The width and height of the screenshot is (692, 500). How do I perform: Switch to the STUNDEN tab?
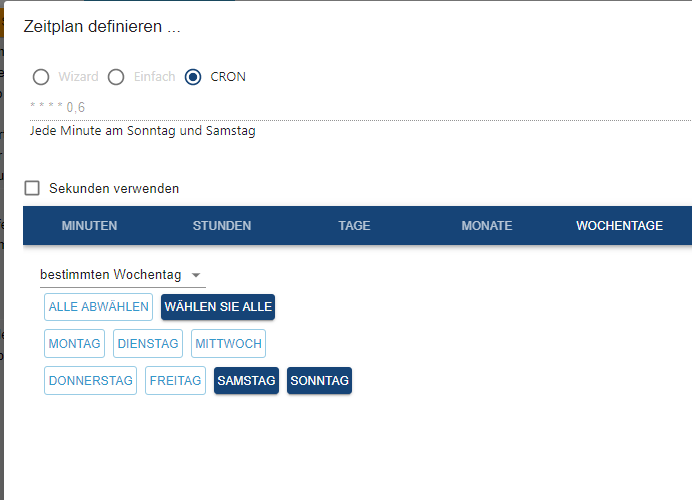click(222, 226)
